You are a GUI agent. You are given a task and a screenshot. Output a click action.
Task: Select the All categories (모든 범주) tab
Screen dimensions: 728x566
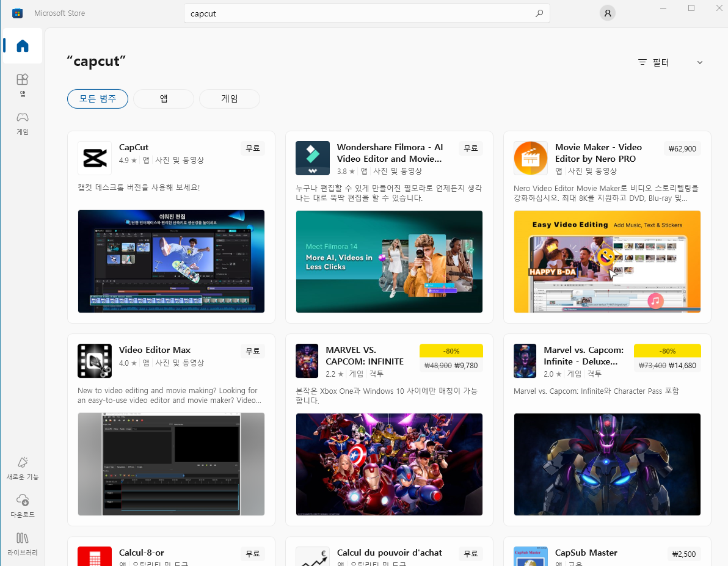(98, 99)
